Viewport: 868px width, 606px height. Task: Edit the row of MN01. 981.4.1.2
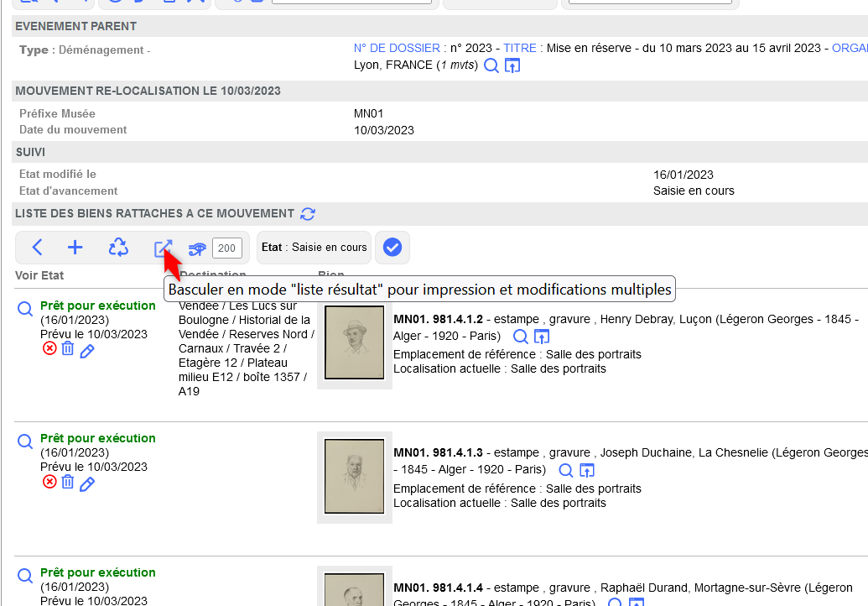(x=87, y=351)
